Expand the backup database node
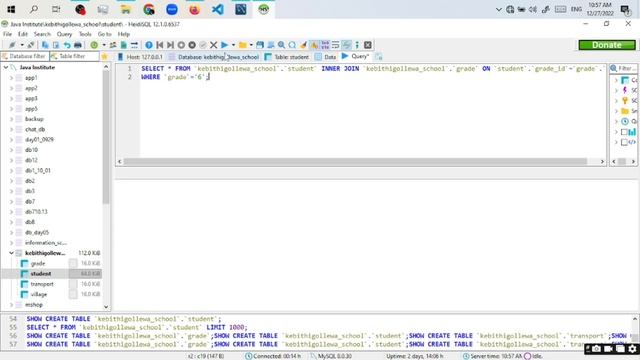 [x=11, y=119]
